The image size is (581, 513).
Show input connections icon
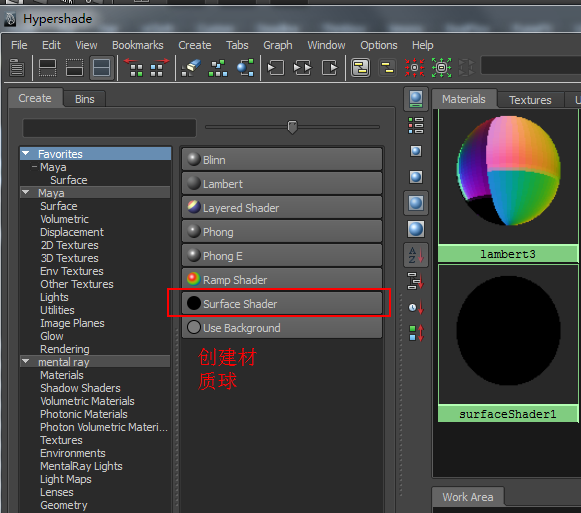tap(276, 68)
